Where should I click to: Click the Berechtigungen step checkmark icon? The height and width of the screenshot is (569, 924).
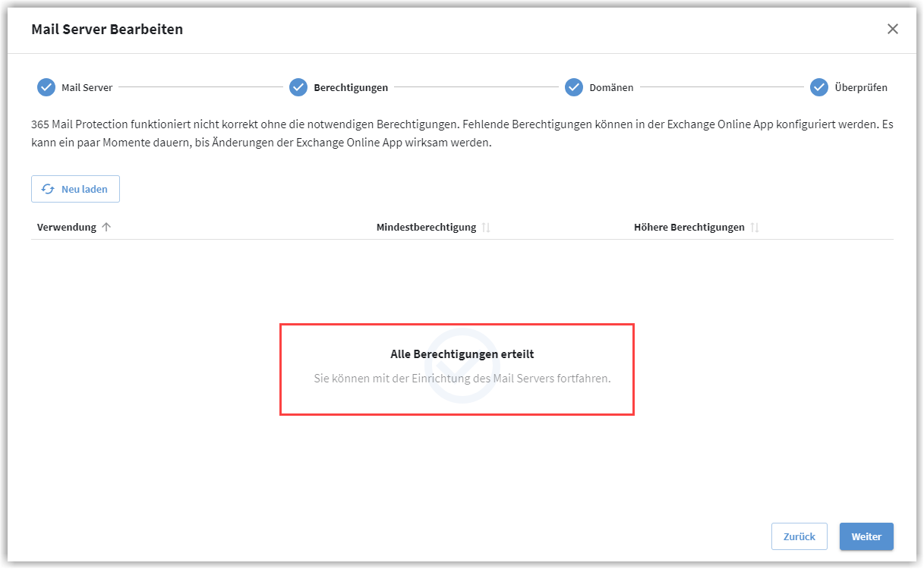pos(298,87)
